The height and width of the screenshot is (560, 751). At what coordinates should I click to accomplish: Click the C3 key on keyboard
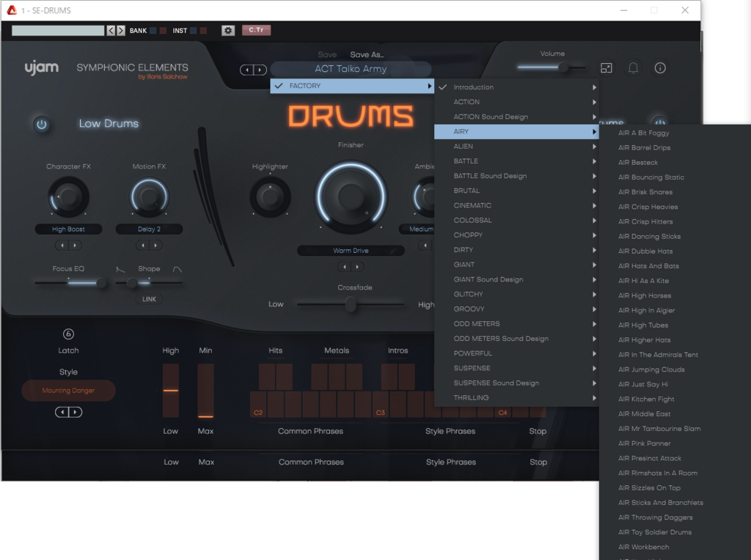381,405
